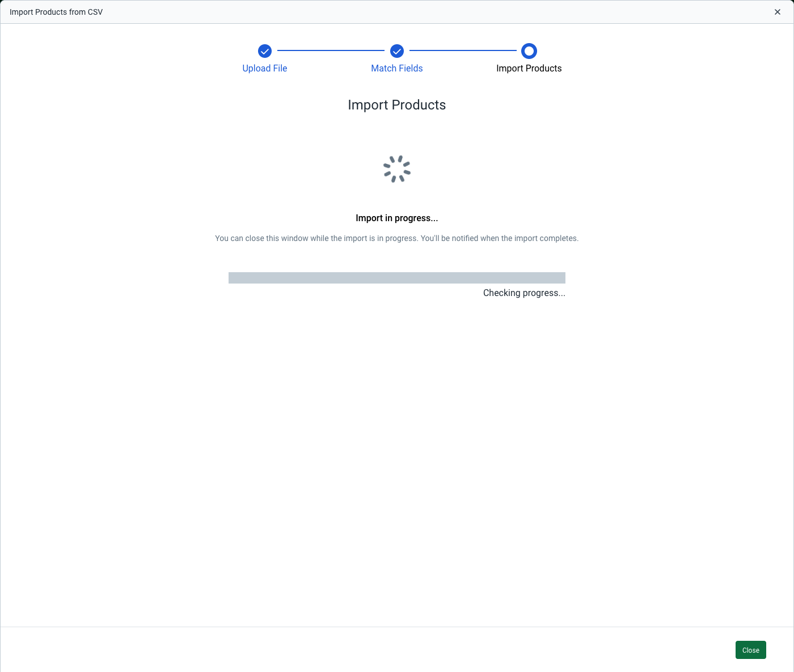
Task: Click the Upload File step checkmark icon
Action: [265, 51]
